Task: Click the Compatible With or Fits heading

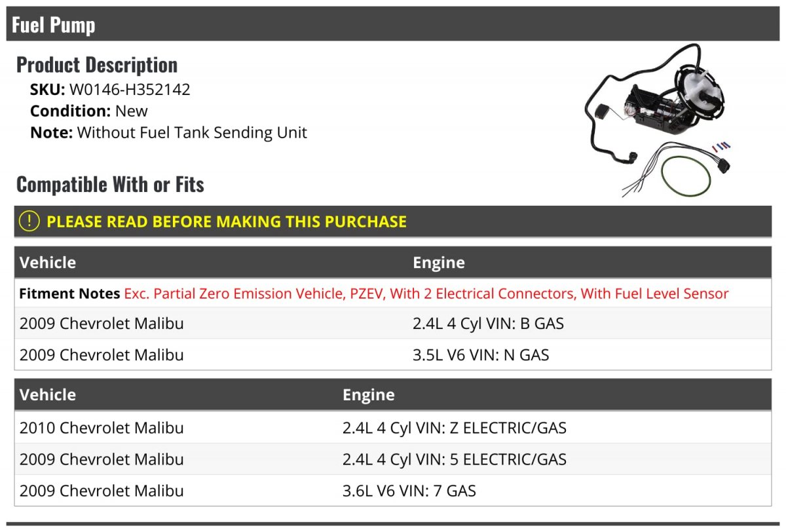Action: click(110, 184)
